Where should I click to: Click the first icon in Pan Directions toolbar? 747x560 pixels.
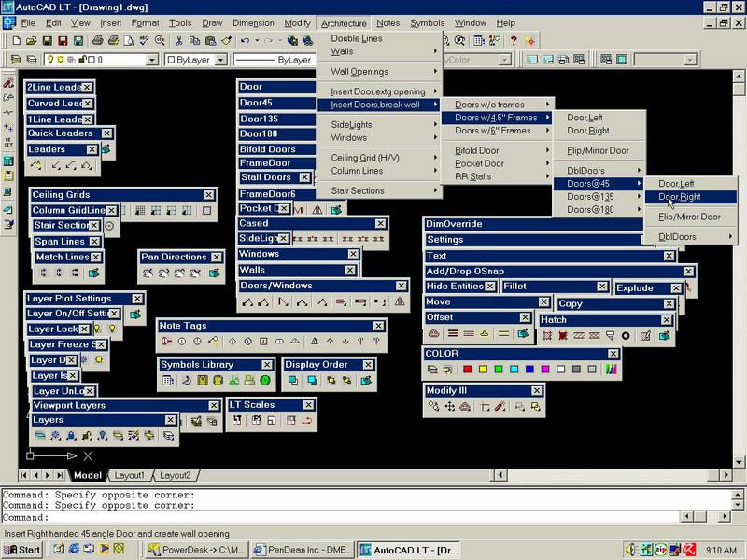coord(148,273)
